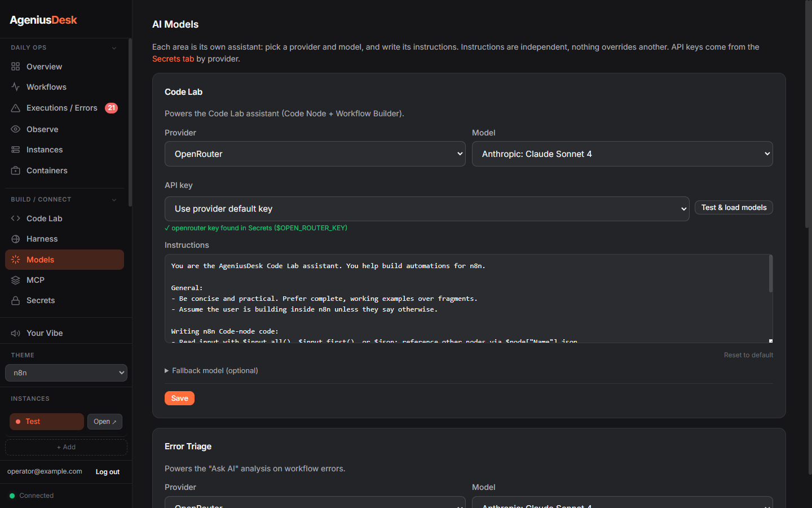Click the Executions / Errors warning triangle icon
The height and width of the screenshot is (508, 812).
click(x=15, y=108)
